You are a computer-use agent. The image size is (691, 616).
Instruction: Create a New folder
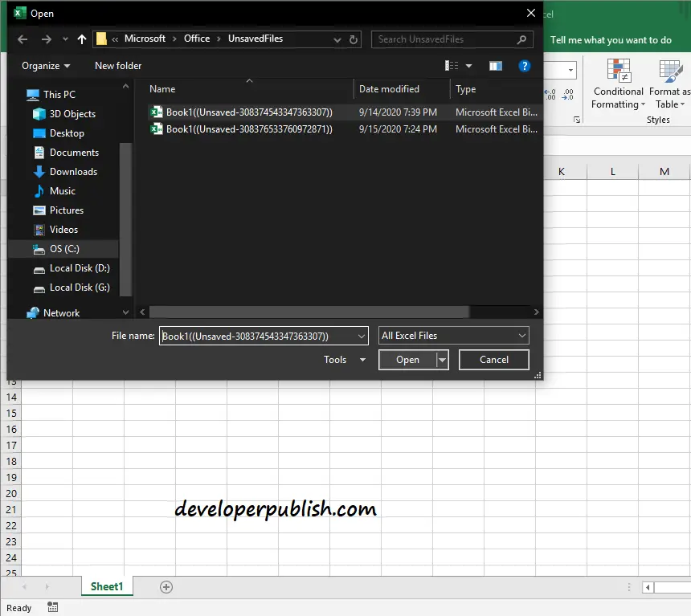(118, 66)
